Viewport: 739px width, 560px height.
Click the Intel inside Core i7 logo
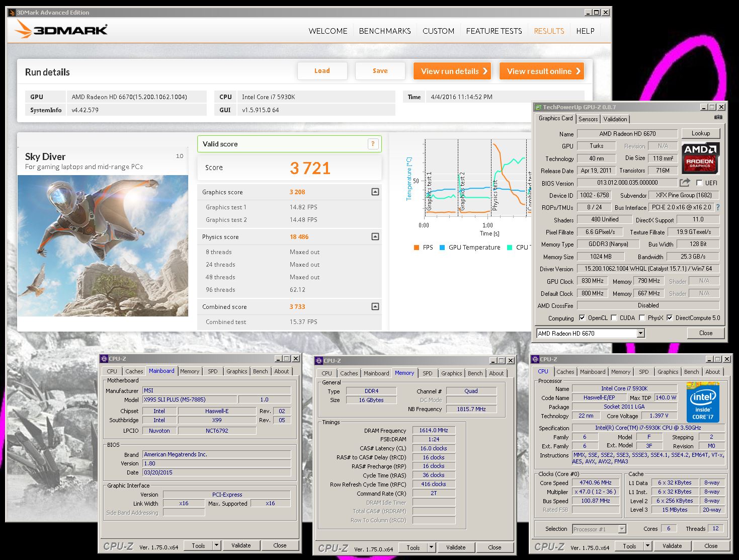[703, 402]
